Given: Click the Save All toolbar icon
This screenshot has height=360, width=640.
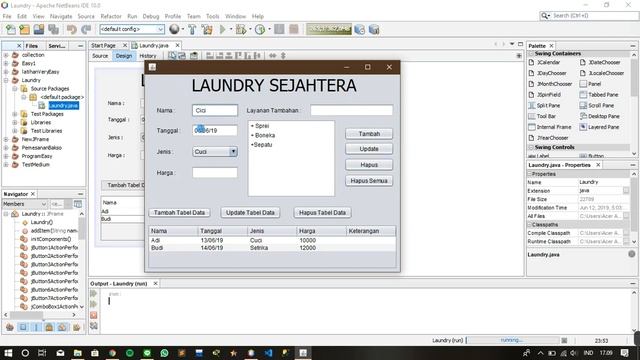Looking at the screenshot, I should (x=53, y=29).
